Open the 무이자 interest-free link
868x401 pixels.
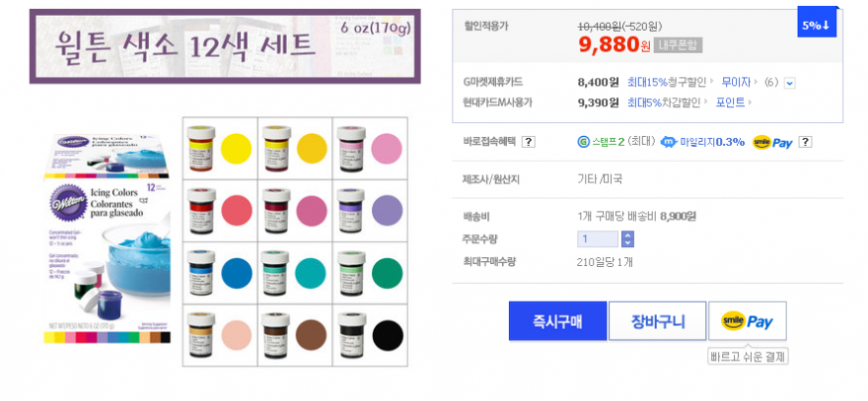click(x=736, y=81)
